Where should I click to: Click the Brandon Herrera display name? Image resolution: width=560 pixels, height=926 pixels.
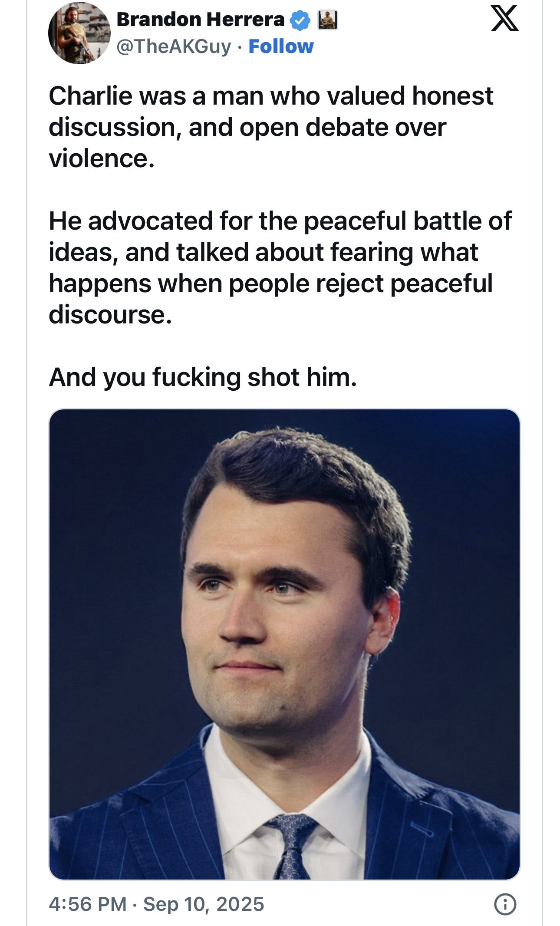(x=201, y=20)
